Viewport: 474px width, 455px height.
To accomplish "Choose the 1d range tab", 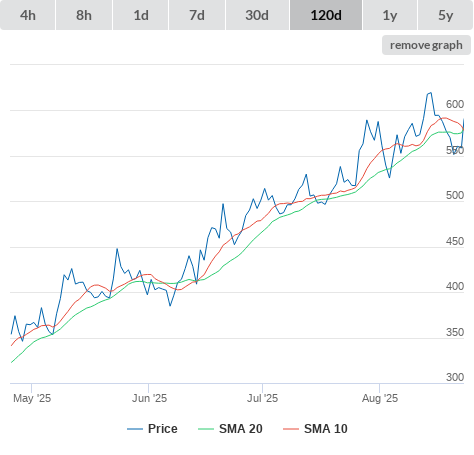I will (x=141, y=15).
